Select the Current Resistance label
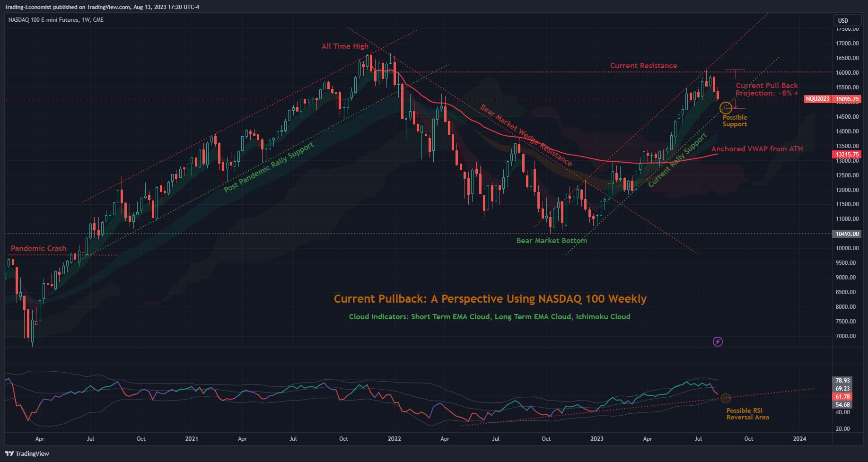 [x=643, y=66]
